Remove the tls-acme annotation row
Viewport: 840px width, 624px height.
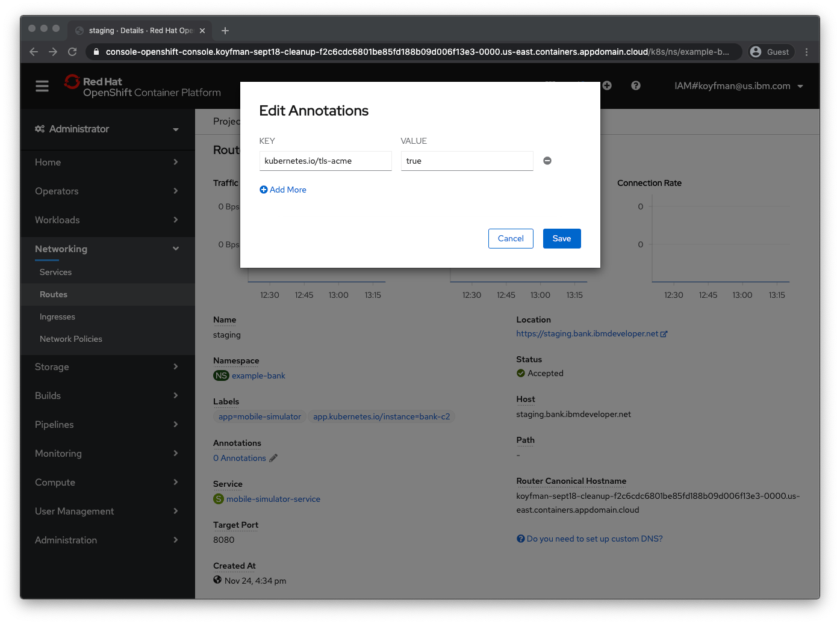[x=547, y=160]
